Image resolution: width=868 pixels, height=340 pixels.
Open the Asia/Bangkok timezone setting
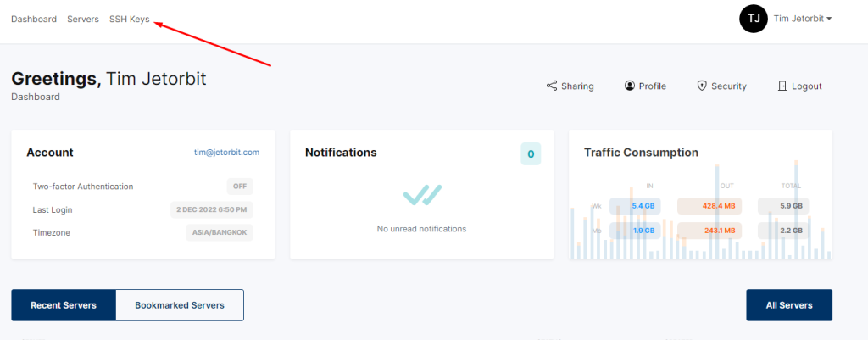(220, 232)
